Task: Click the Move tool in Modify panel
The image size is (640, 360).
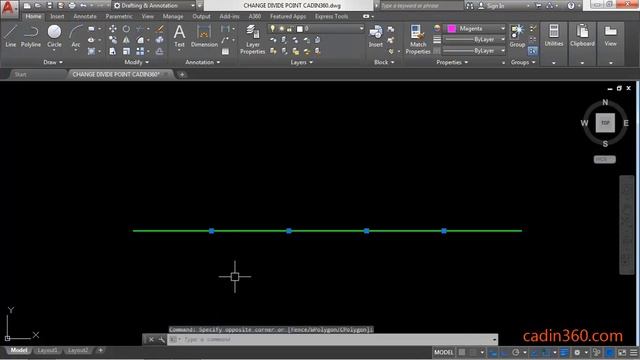Action: (x=113, y=29)
